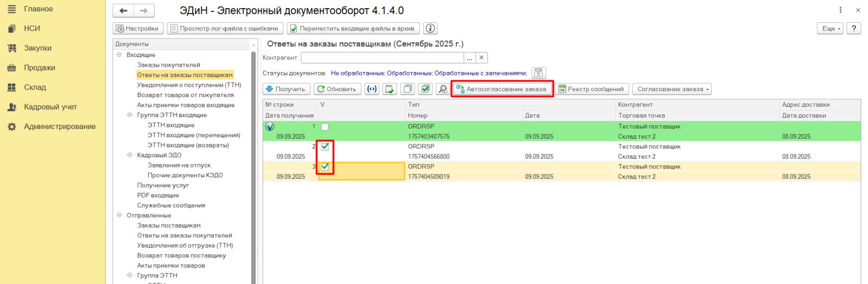Click the filter icon beside document statuses
Image resolution: width=868 pixels, height=284 pixels.
[538, 73]
